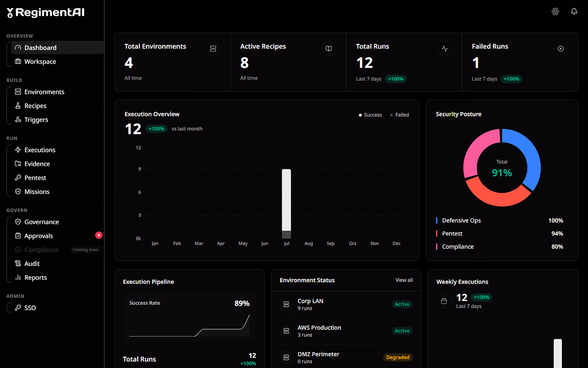Click the Total Runs activity icon
Image resolution: width=588 pixels, height=368 pixels.
[445, 49]
